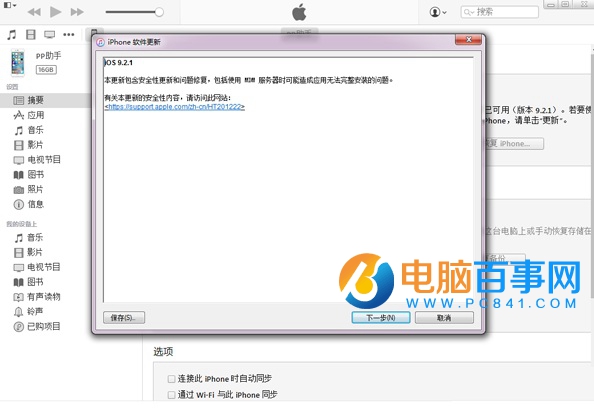The width and height of the screenshot is (594, 408).
Task: Open the support.apple.com HT201222 link
Action: click(175, 107)
